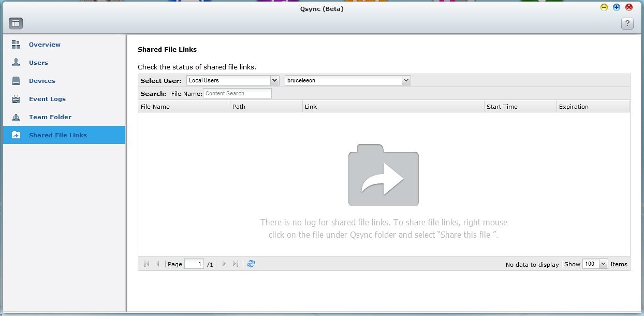This screenshot has height=316, width=644.
Task: Click the Overview grid icon
Action: (x=16, y=45)
